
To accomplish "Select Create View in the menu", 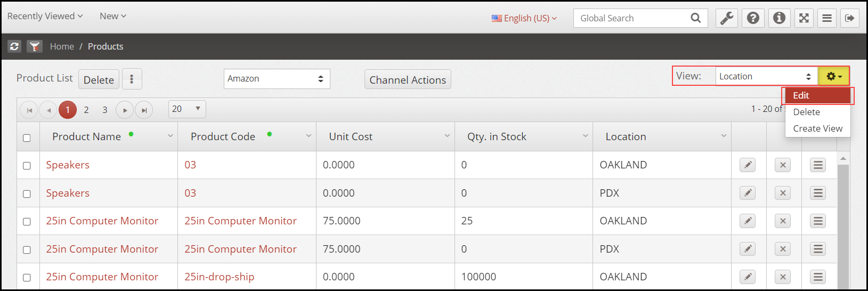I will coord(818,128).
